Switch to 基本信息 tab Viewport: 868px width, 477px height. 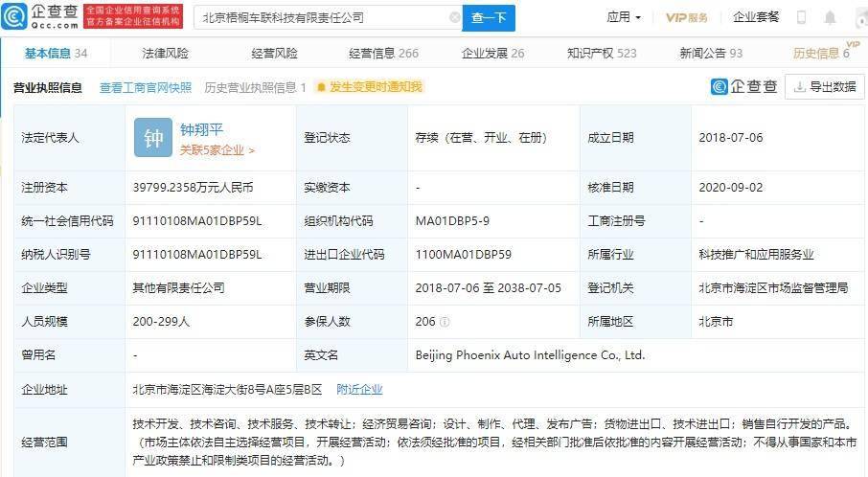[x=56, y=53]
